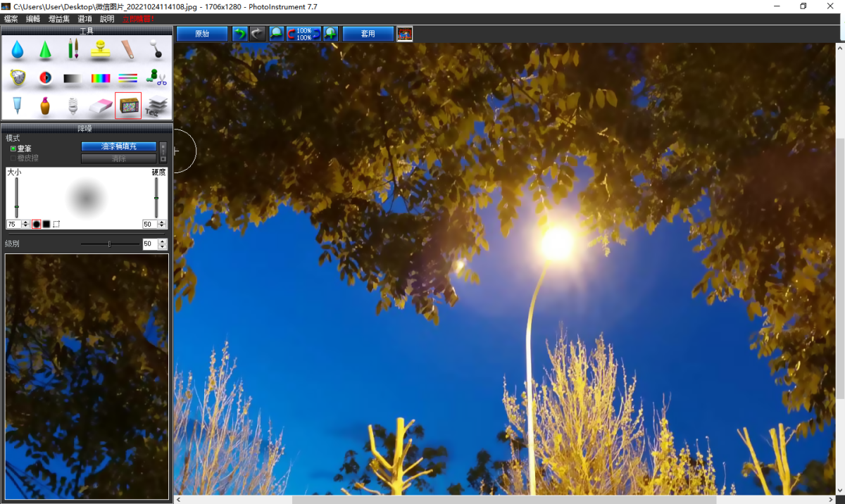The height and width of the screenshot is (504, 845).
Task: Select the round brush shape
Action: click(x=36, y=224)
